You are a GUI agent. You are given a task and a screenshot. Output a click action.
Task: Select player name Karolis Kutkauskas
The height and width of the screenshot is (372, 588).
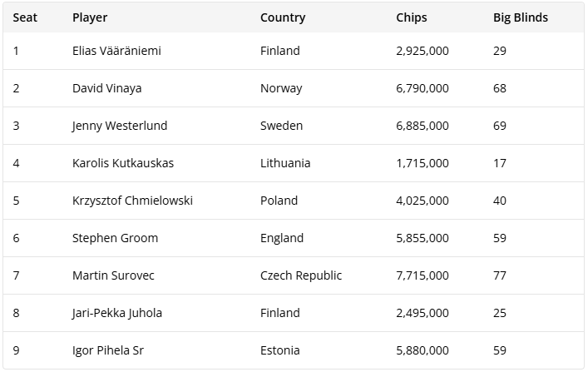(x=123, y=163)
